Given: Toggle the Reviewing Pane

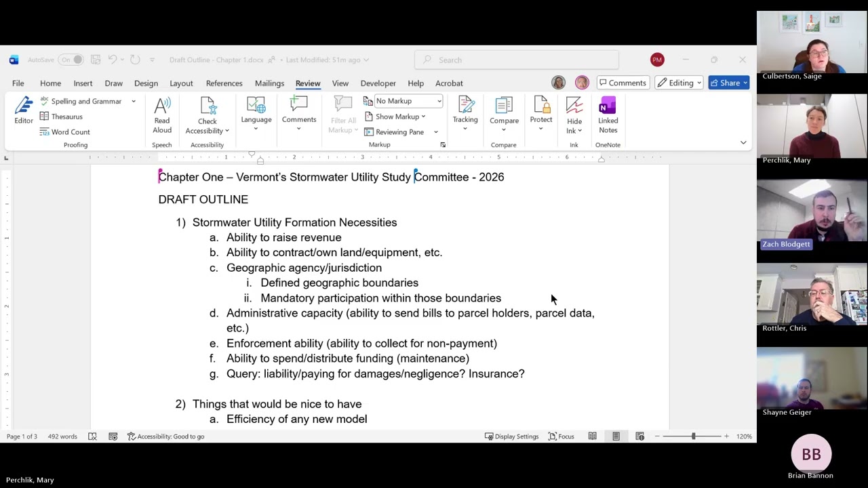Looking at the screenshot, I should (x=394, y=132).
